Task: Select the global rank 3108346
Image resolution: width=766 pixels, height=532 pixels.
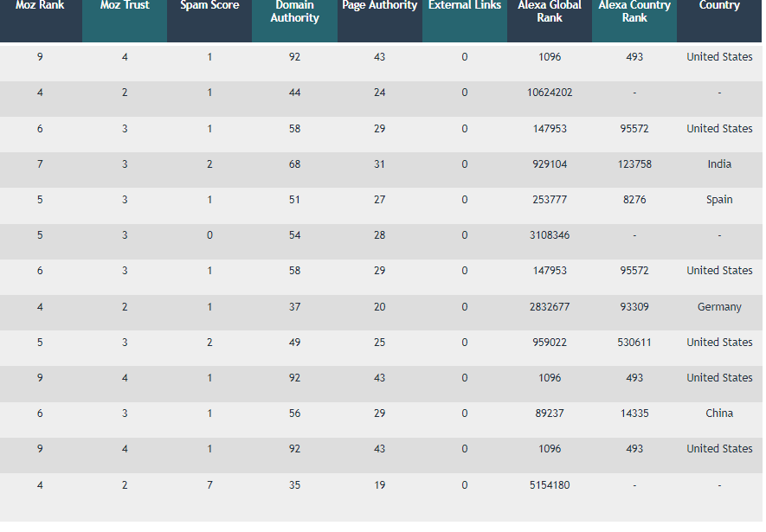Action: tap(550, 236)
